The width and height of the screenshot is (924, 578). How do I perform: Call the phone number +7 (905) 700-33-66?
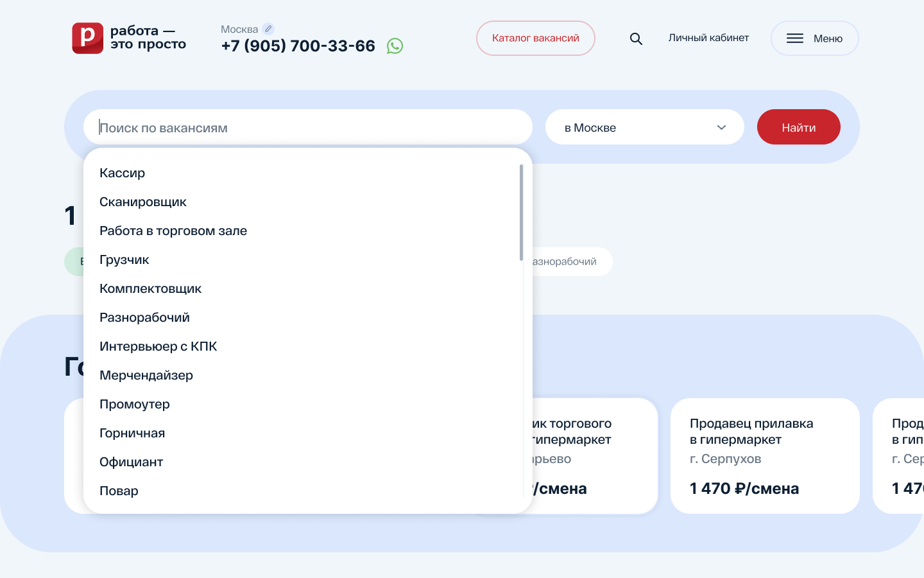point(298,46)
